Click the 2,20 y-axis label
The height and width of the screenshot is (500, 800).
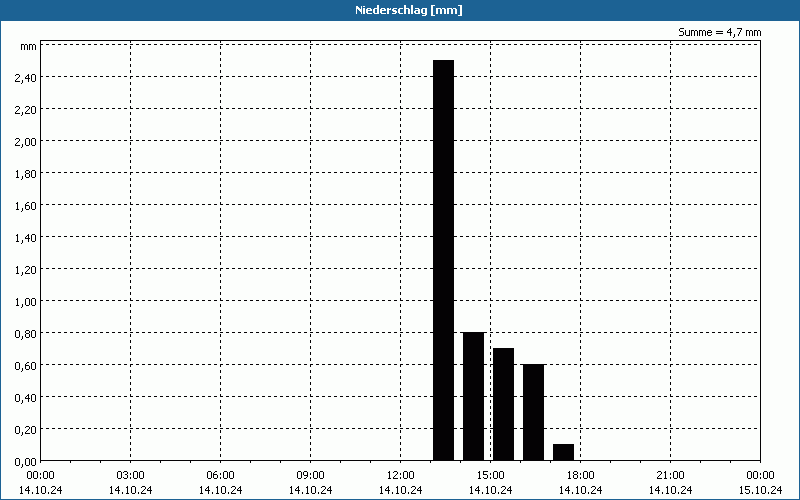coord(26,110)
